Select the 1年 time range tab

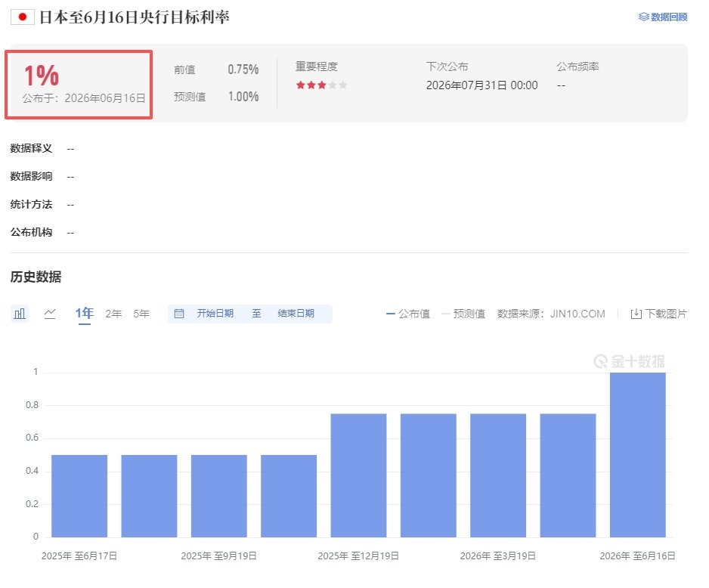pos(85,313)
